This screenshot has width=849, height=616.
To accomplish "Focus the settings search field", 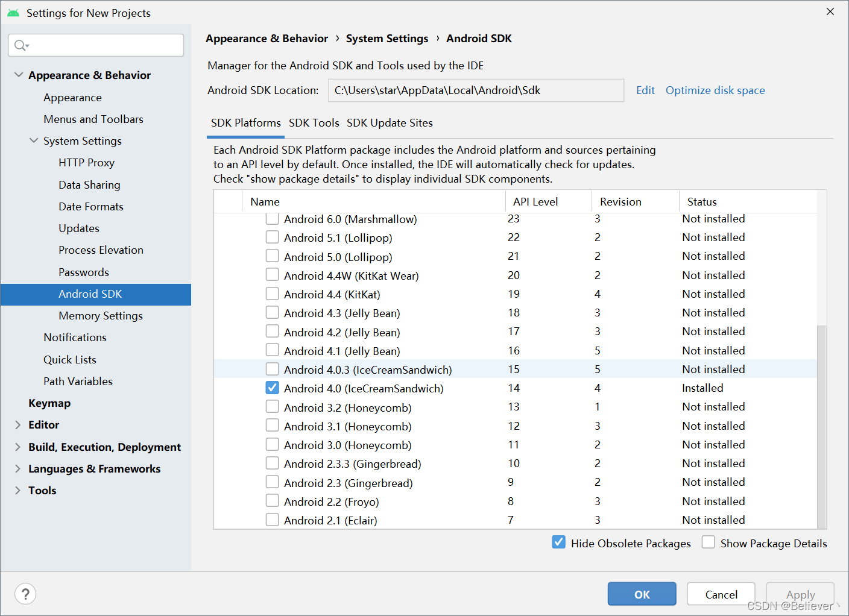I will coord(96,45).
